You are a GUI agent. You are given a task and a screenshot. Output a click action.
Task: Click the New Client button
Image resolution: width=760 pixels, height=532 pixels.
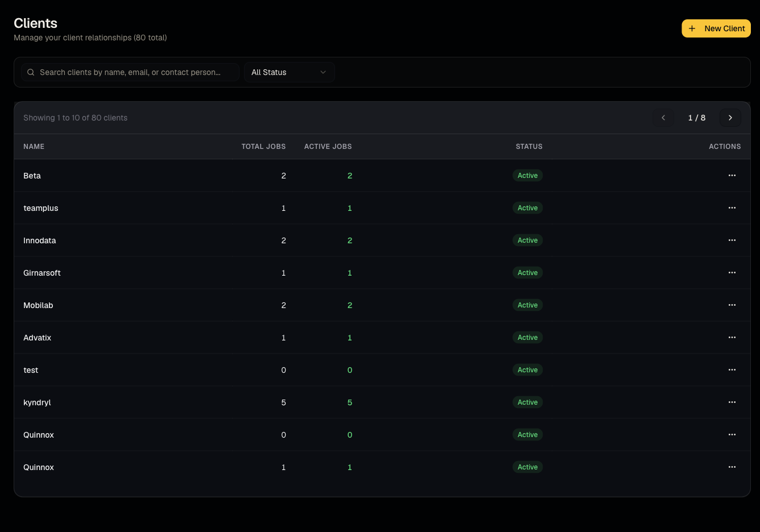[716, 28]
